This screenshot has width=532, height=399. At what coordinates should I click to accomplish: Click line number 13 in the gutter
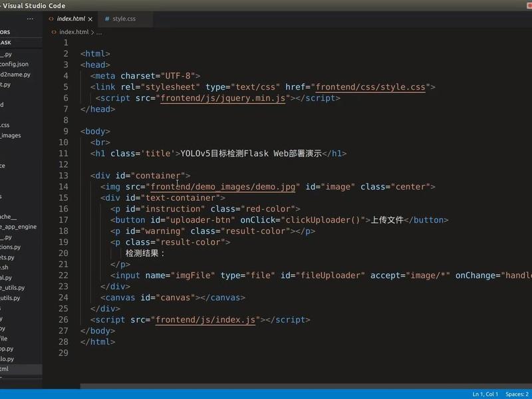click(63, 176)
